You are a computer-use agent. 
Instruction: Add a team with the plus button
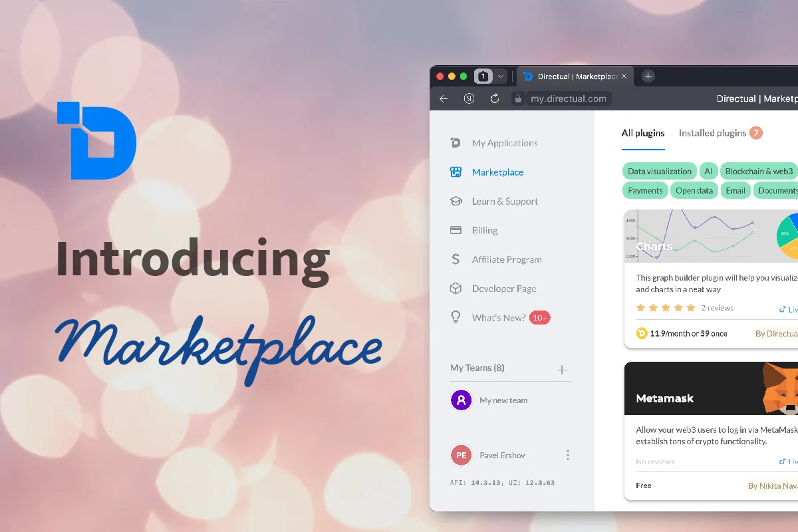[x=562, y=368]
